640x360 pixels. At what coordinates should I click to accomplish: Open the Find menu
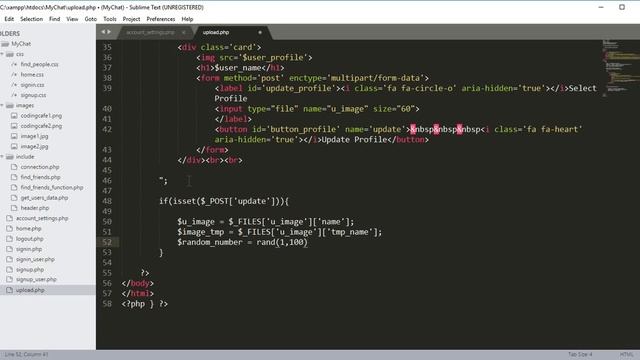(x=54, y=19)
